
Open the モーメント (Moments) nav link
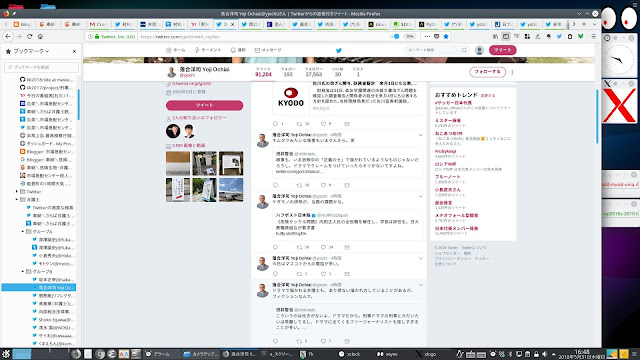coord(208,50)
